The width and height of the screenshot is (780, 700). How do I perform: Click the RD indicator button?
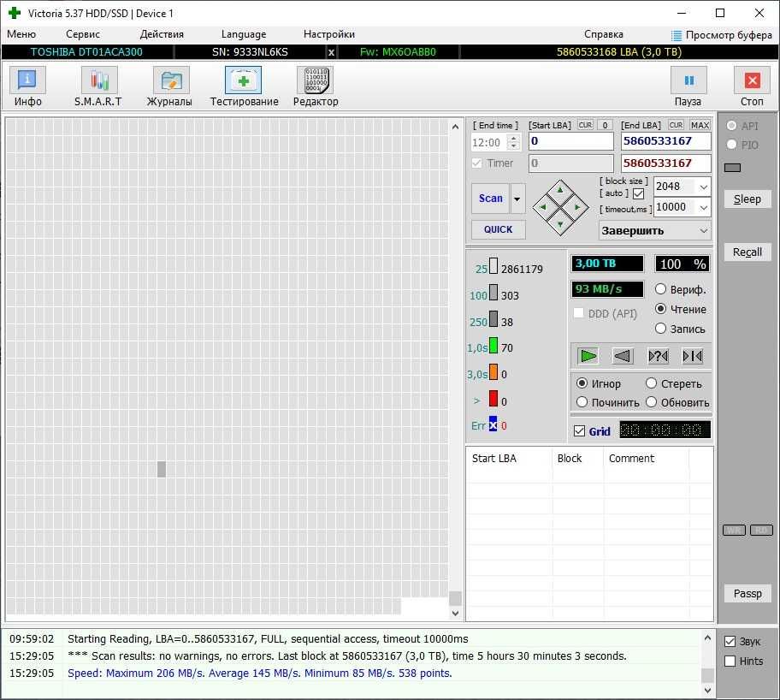(x=761, y=531)
